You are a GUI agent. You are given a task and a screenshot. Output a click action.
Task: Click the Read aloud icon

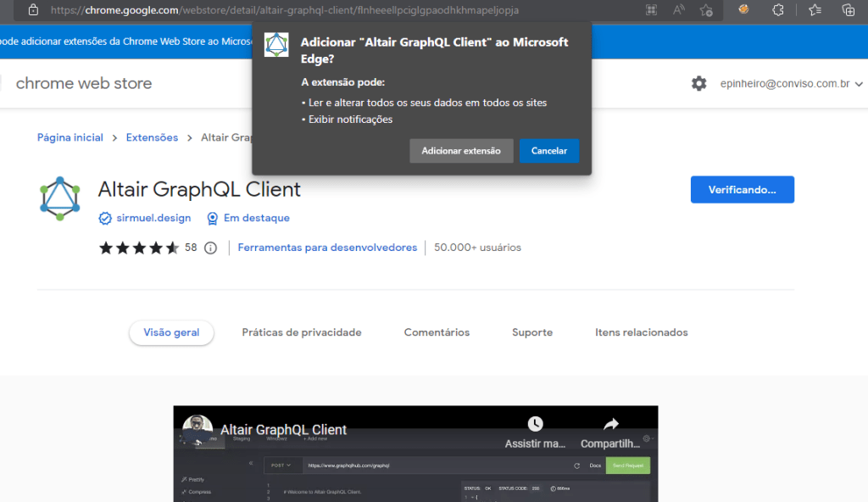tap(679, 10)
